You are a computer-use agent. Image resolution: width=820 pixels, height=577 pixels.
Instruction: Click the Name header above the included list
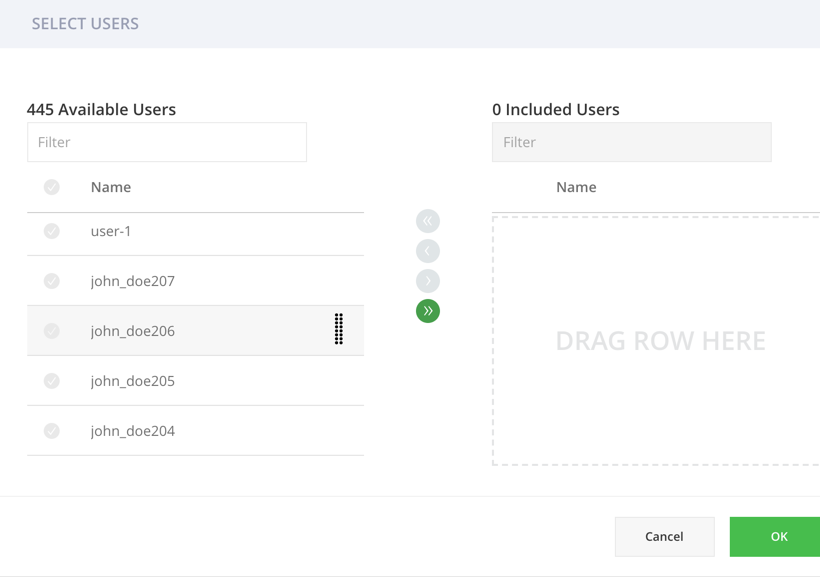click(x=576, y=187)
